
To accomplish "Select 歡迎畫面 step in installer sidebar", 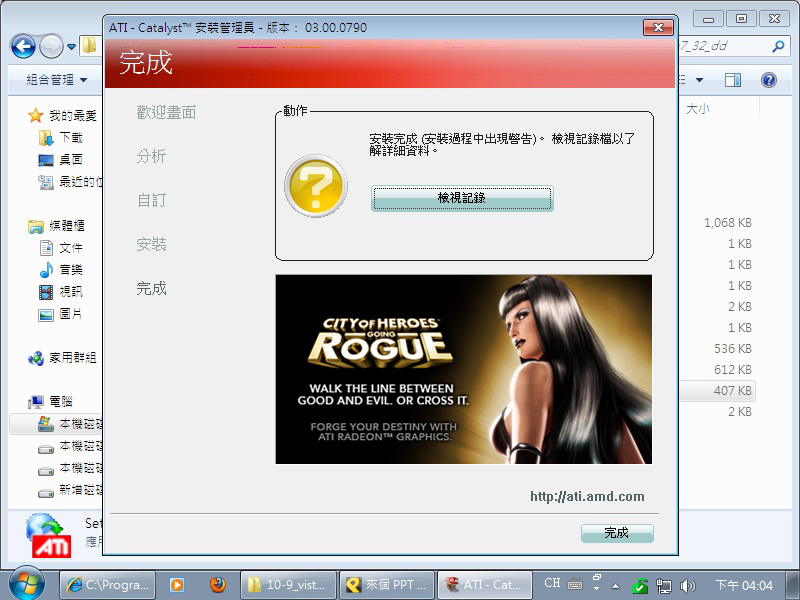I will click(x=166, y=112).
